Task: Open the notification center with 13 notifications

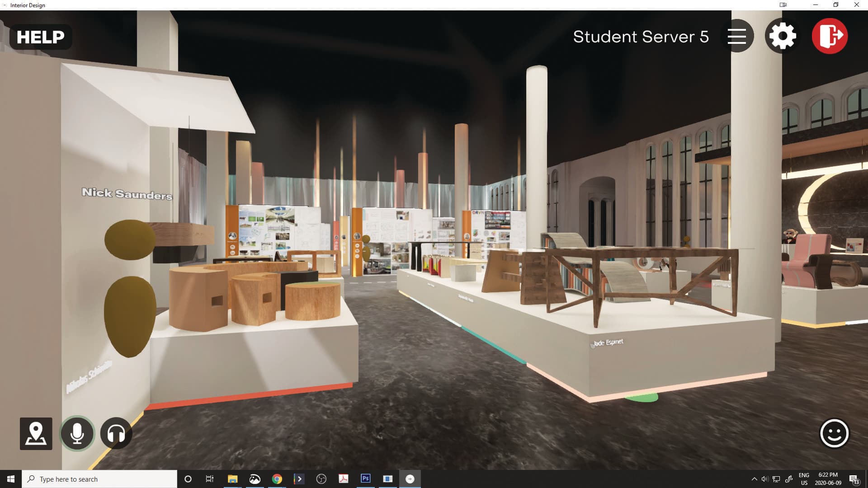Action: click(854, 479)
